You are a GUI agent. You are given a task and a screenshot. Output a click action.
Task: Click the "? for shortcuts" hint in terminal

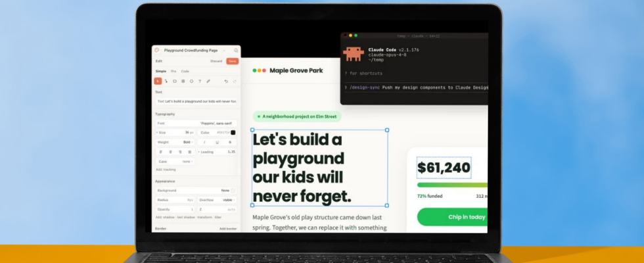[363, 74]
